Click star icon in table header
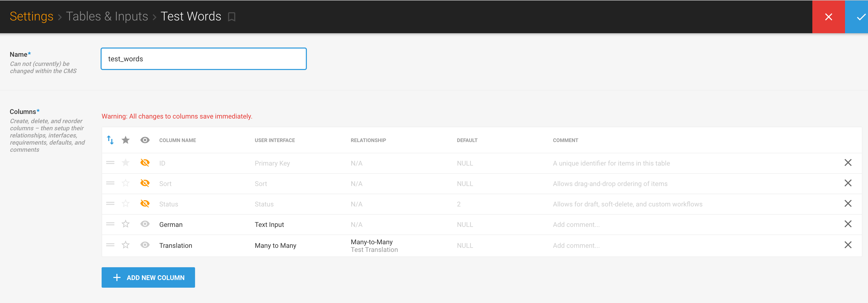The image size is (868, 303). point(126,140)
